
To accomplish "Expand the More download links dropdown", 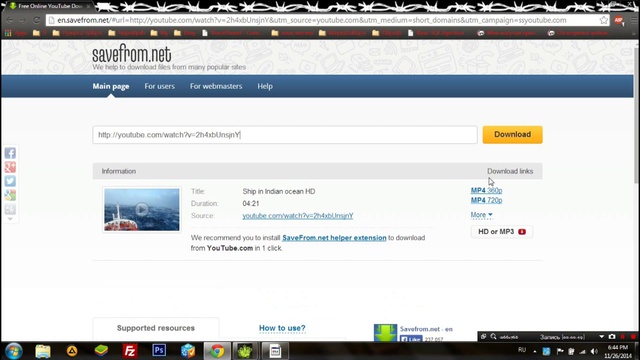I will coord(481,215).
